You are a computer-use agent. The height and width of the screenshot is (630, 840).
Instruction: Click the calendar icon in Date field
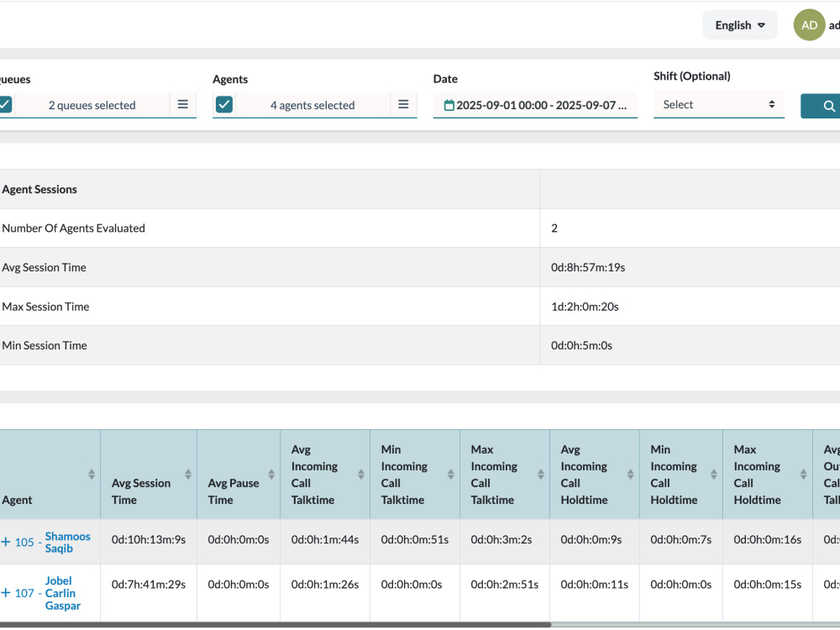[x=449, y=106]
